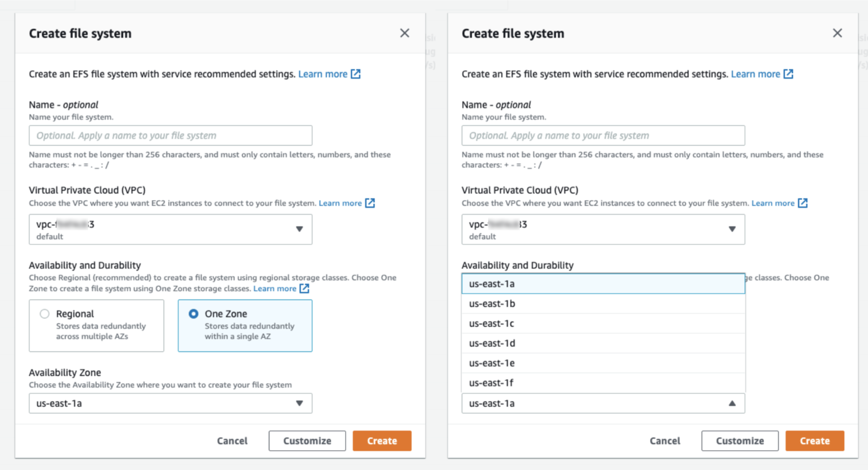Click external link icon beside left VPC Learn more
The width and height of the screenshot is (868, 470).
(x=370, y=203)
